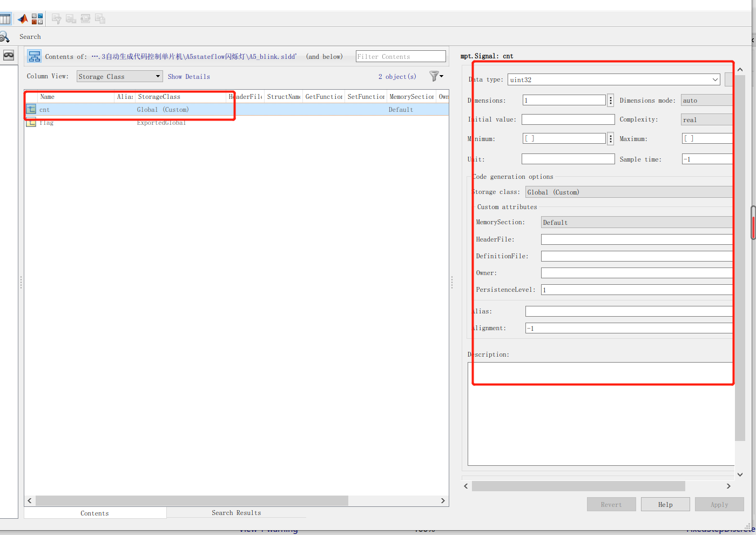This screenshot has width=756, height=535.
Task: Click the Apply button
Action: (719, 504)
